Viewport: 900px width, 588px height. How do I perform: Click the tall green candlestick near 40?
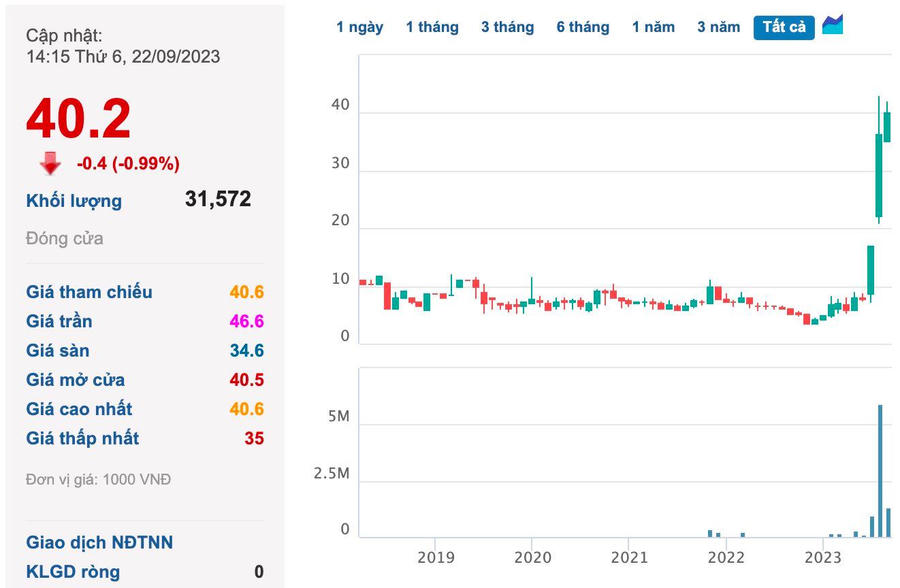(x=879, y=175)
